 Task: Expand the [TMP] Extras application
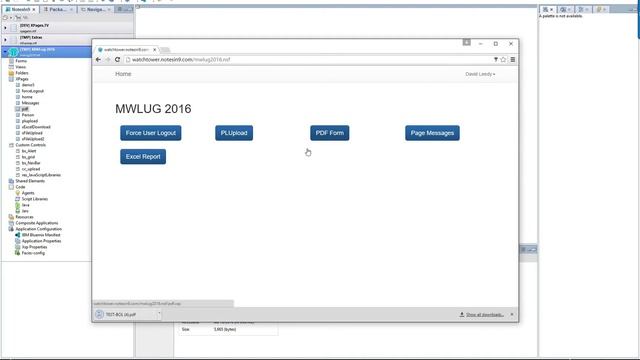tap(5, 40)
